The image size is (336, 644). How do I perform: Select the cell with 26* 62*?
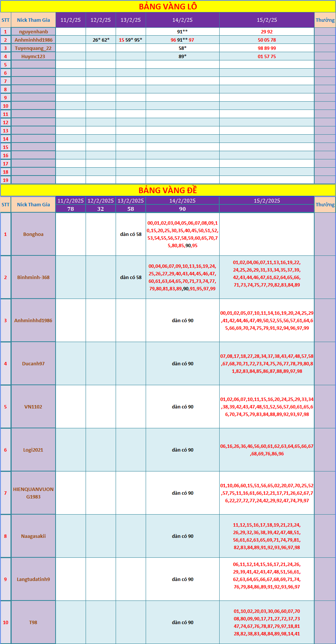[101, 40]
